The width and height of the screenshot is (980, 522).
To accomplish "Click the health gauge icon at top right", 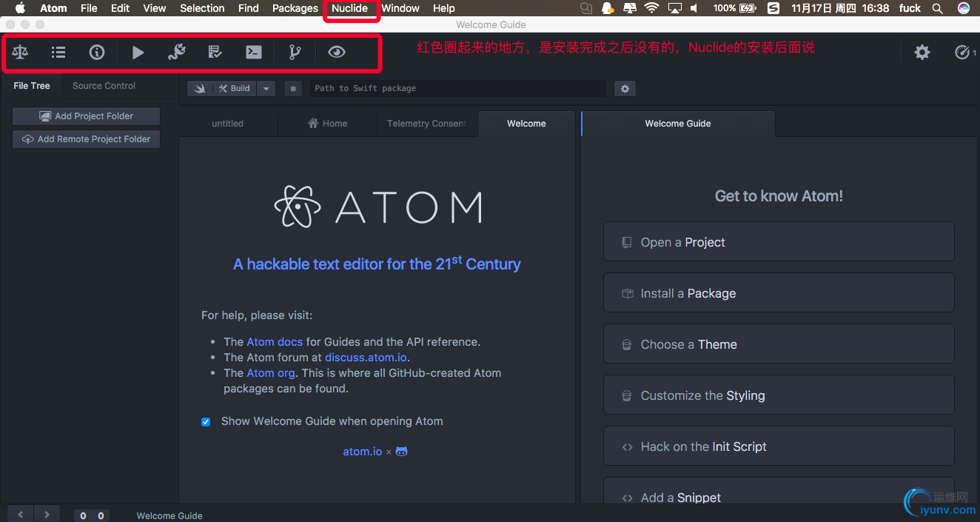I will [x=961, y=53].
